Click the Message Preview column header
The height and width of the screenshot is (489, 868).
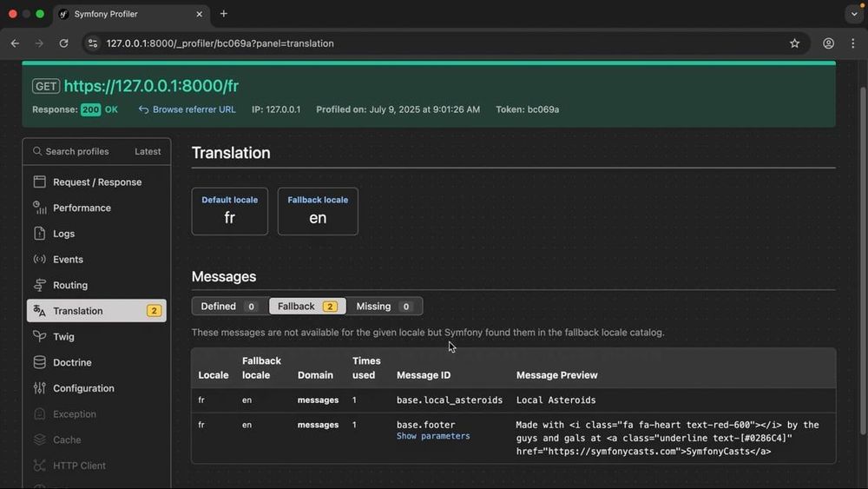click(x=557, y=375)
